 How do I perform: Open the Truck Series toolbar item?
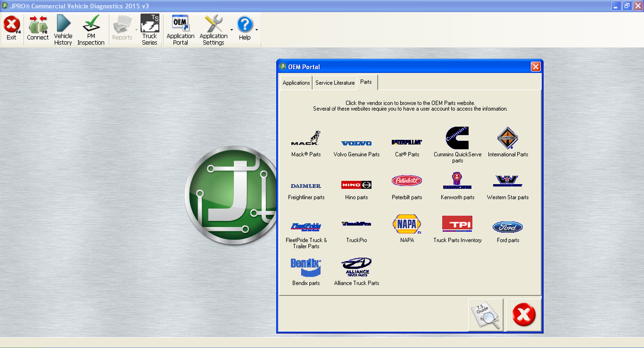click(149, 30)
